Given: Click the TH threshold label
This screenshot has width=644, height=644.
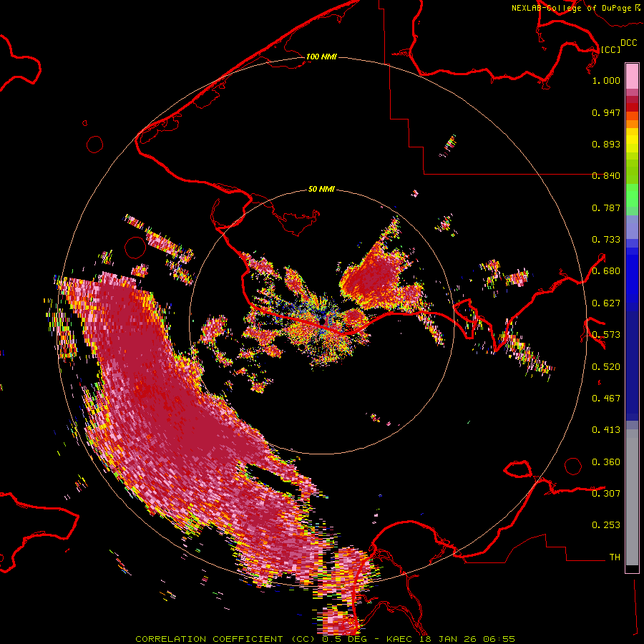Looking at the screenshot, I should tap(615, 557).
